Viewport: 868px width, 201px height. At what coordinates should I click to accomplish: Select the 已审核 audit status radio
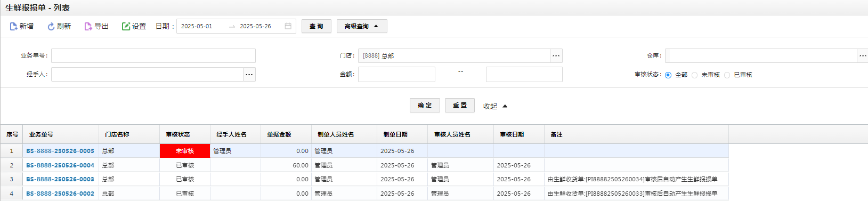click(727, 75)
